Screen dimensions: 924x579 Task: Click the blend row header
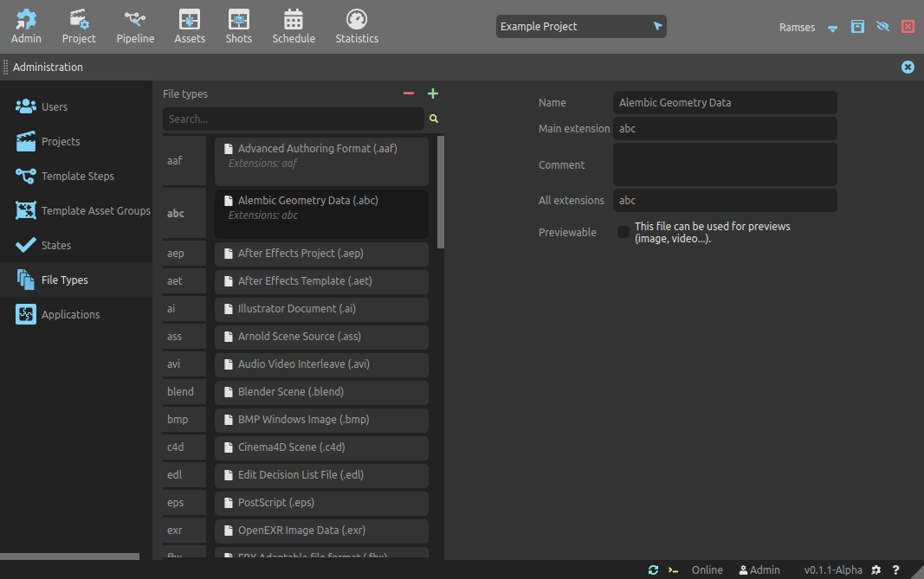tap(184, 392)
